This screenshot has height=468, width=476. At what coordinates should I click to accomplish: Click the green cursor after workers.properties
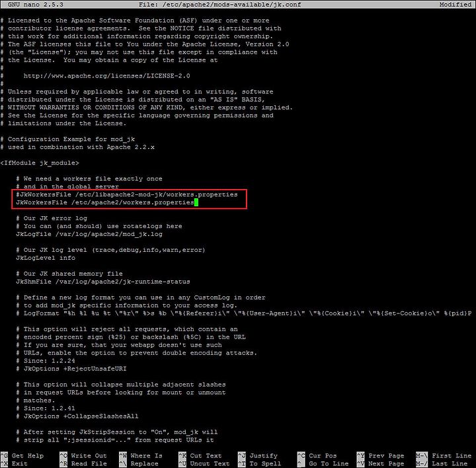196,202
